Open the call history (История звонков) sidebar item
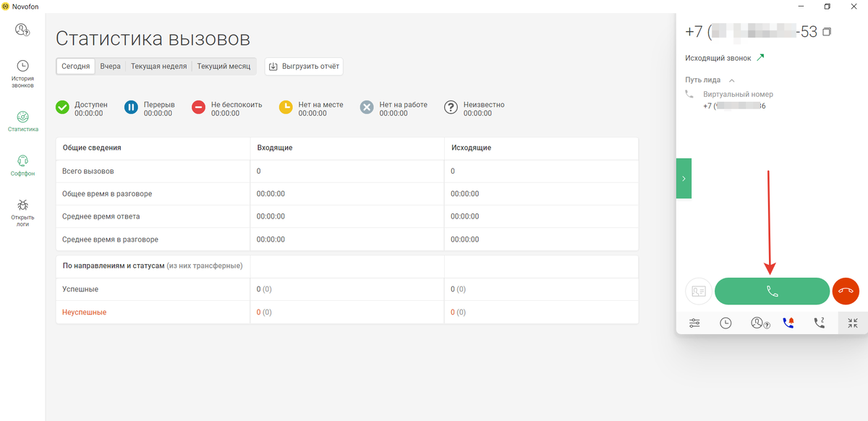 22,74
